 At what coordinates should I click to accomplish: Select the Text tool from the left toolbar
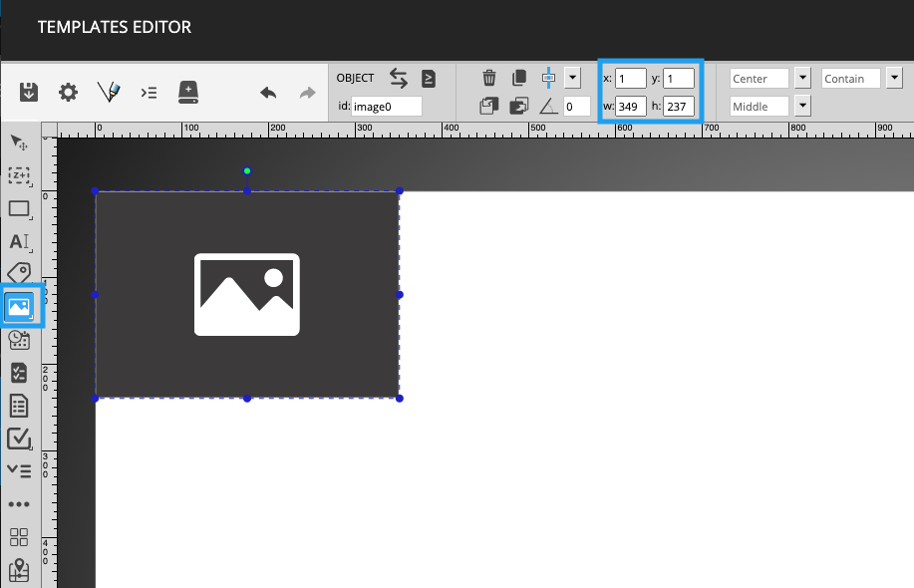19,242
